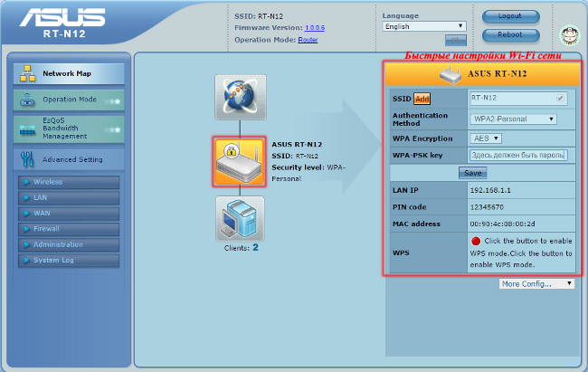Screen dimensions: 588x372
Task: Select the Internet globe icon in map
Action: pyautogui.click(x=241, y=97)
